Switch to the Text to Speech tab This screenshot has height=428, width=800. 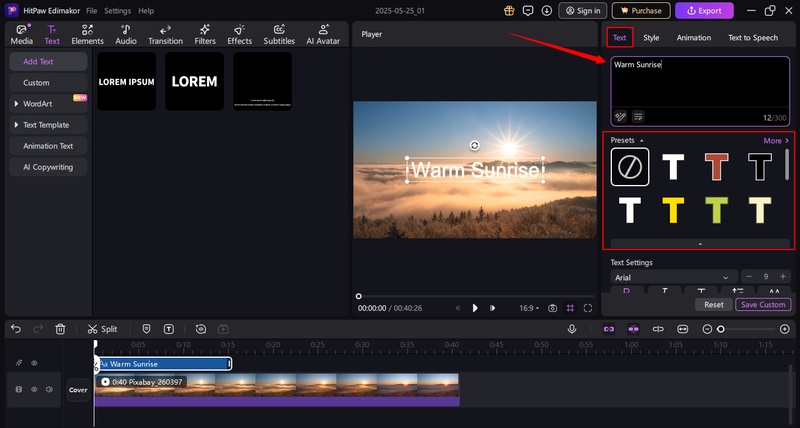coord(753,38)
